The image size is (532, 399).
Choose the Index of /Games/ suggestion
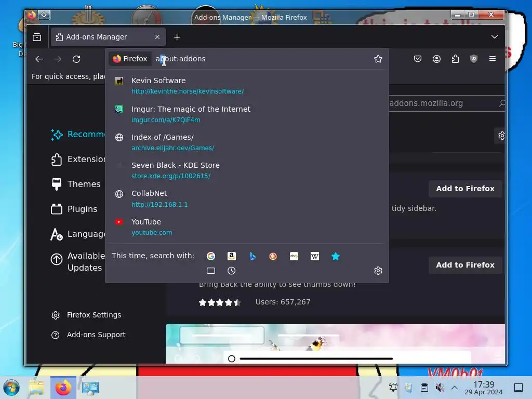click(247, 142)
